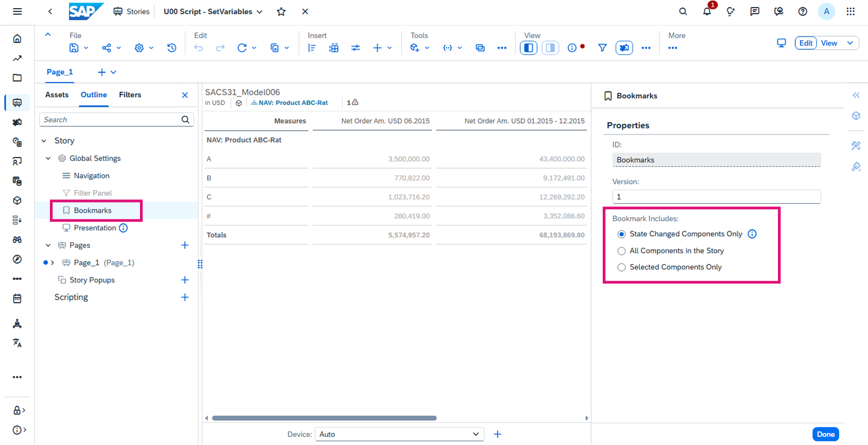
Task: Open the Calendar icon in left sidebar
Action: [17, 299]
